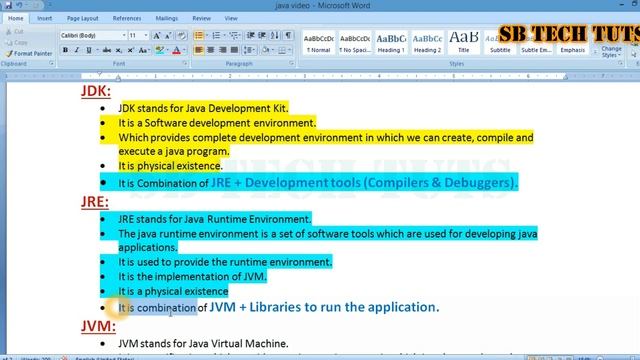Apply the No Spacing style

[x=355, y=43]
